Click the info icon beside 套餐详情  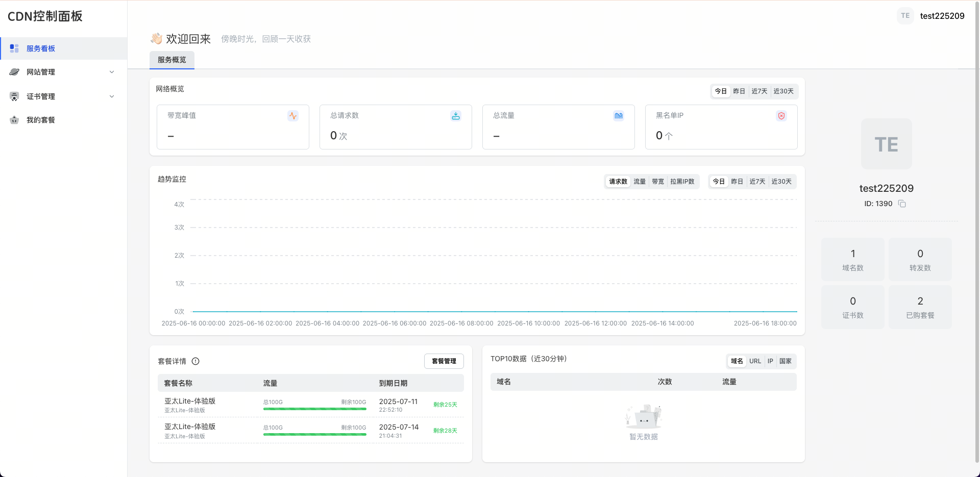(x=195, y=361)
